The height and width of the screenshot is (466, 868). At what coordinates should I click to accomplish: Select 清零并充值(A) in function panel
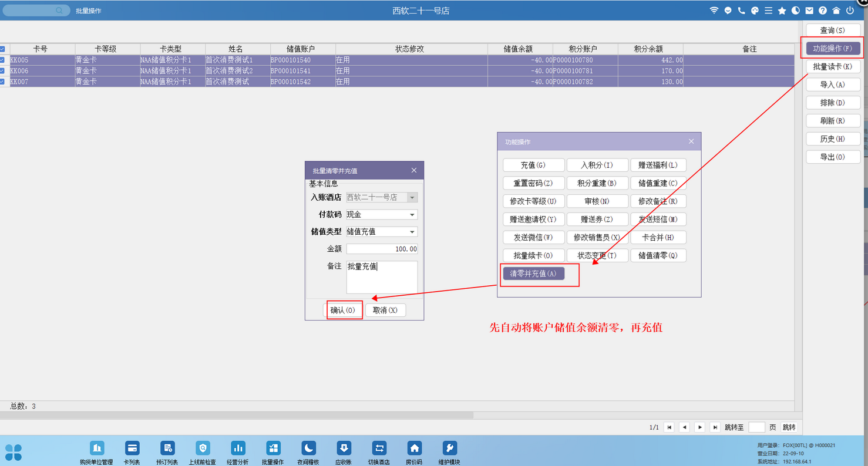[x=533, y=274]
